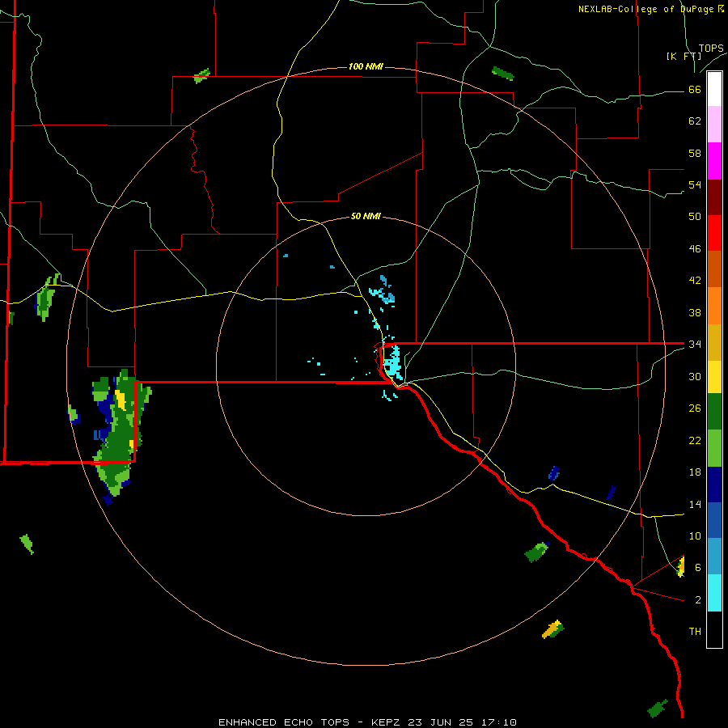The image size is (728, 728).
Task: Click the magenta 58 kft legend swatch
Action: [x=714, y=161]
